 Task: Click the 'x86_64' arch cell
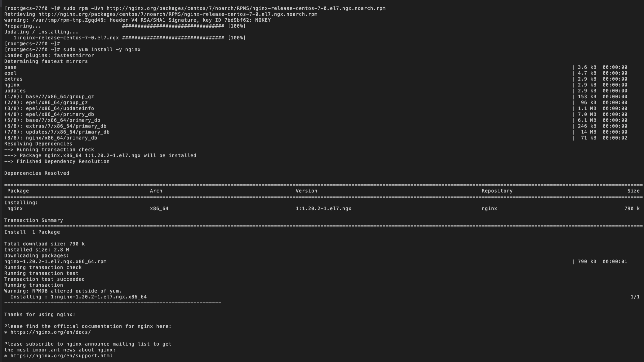[159, 209]
